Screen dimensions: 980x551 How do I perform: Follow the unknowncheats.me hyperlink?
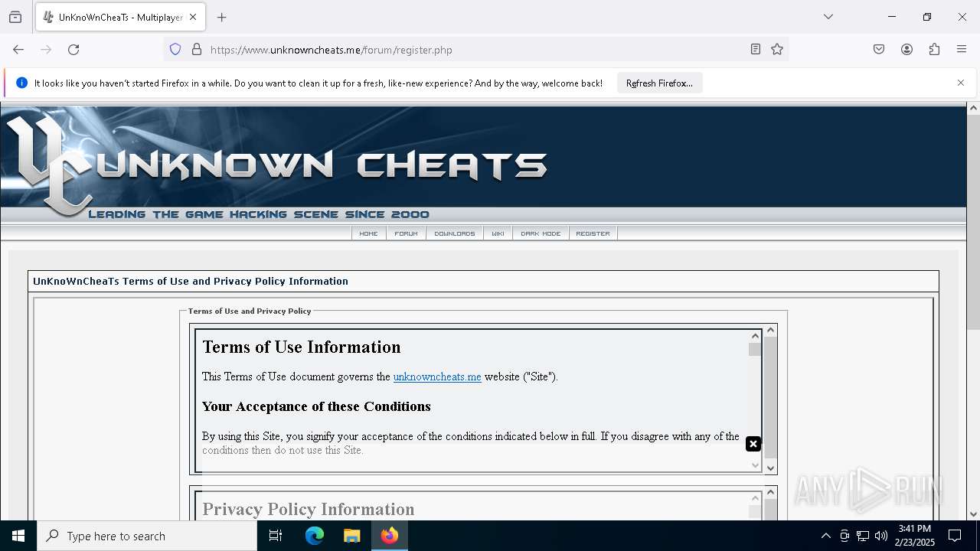click(437, 377)
